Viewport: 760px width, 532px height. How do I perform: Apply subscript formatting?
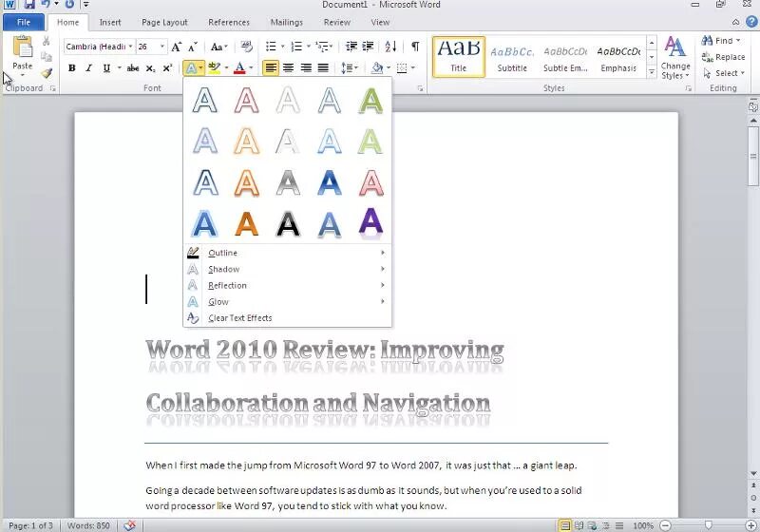tap(151, 68)
